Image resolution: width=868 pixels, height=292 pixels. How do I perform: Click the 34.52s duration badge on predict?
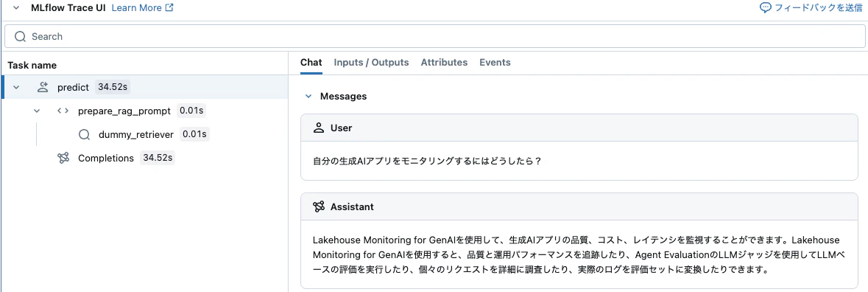click(113, 87)
